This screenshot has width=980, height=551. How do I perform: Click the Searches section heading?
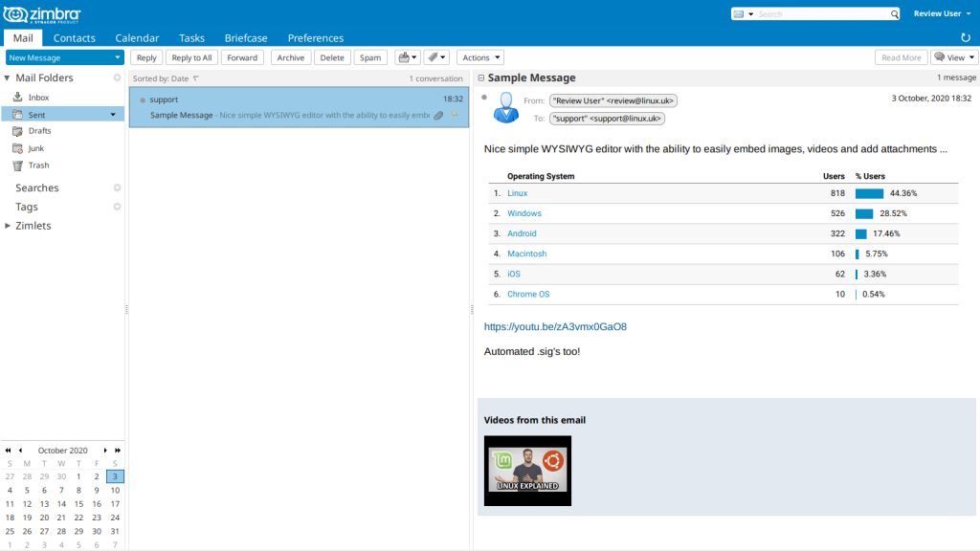click(x=37, y=188)
